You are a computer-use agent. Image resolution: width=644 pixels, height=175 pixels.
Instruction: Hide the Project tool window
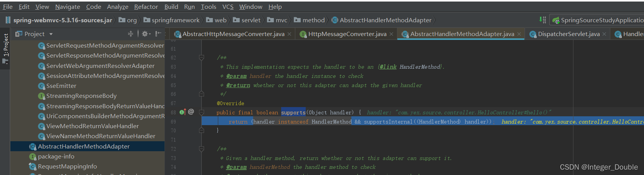tap(158, 34)
